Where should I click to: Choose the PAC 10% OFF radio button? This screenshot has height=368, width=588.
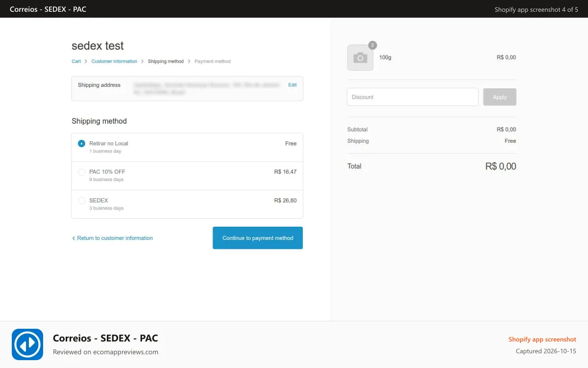tap(81, 172)
